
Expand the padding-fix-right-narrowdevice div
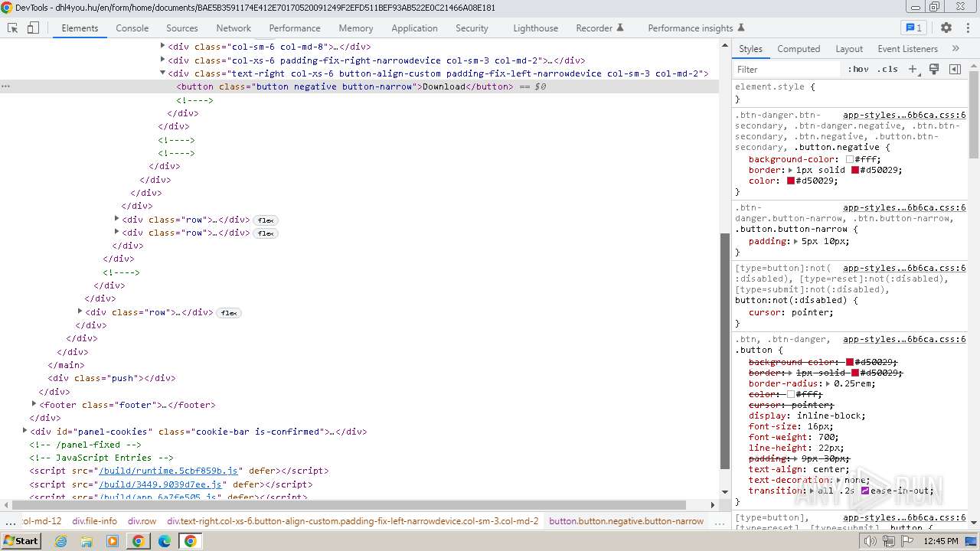(162, 59)
